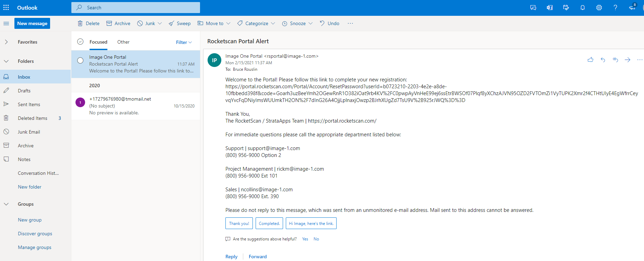Collapse the Folders section

coord(6,61)
